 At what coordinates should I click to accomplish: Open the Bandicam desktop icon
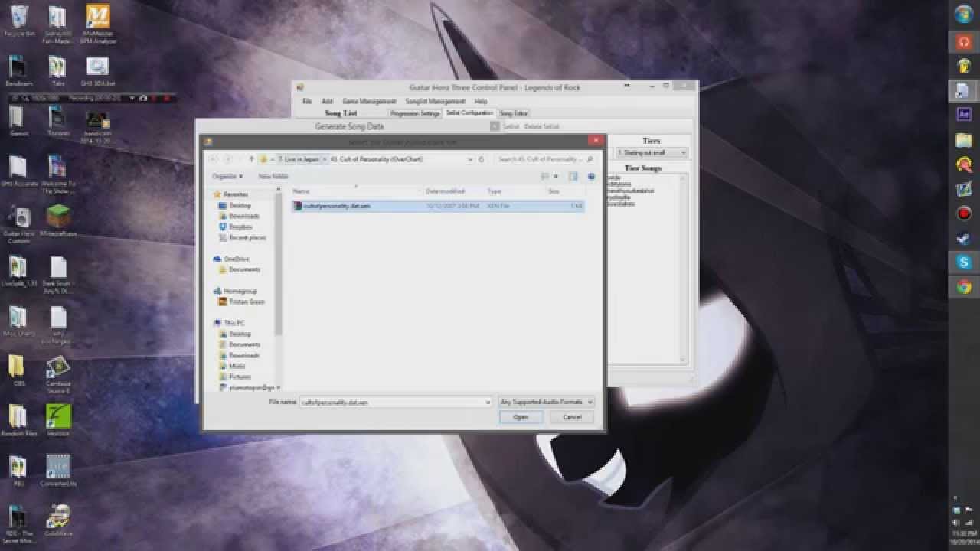coord(19,71)
